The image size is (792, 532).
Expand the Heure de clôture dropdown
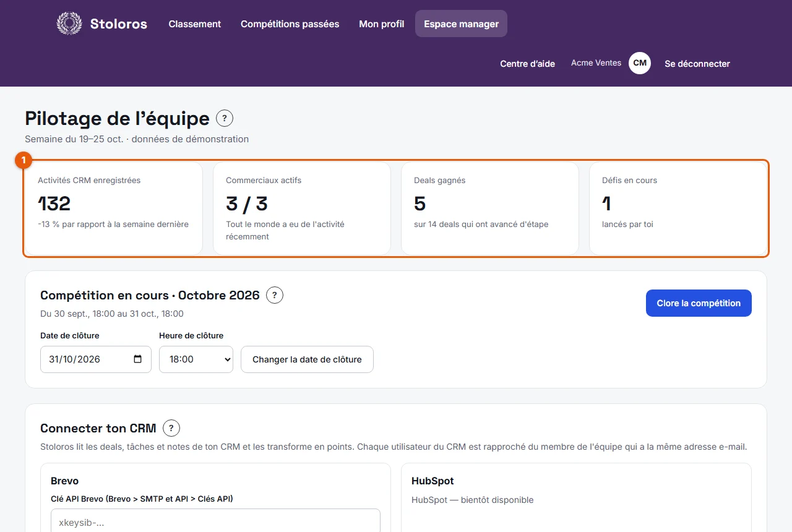coord(196,359)
